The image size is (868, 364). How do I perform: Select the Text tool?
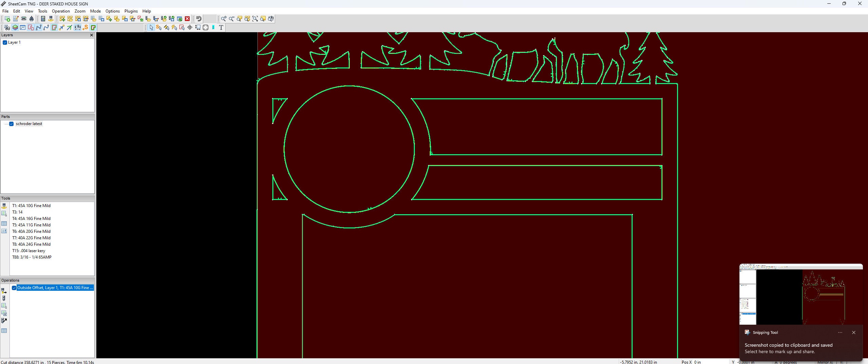click(221, 27)
